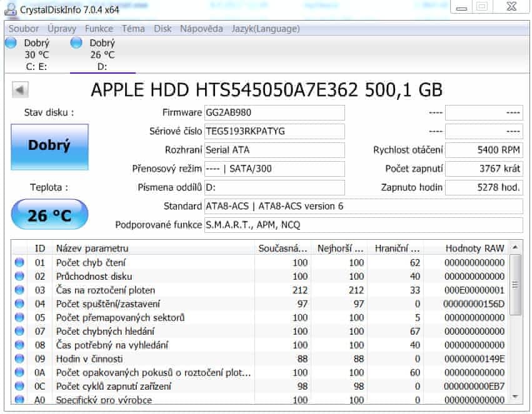This screenshot has width=532, height=414.
Task: Click the status icon for attribute 08
Action: [19, 345]
